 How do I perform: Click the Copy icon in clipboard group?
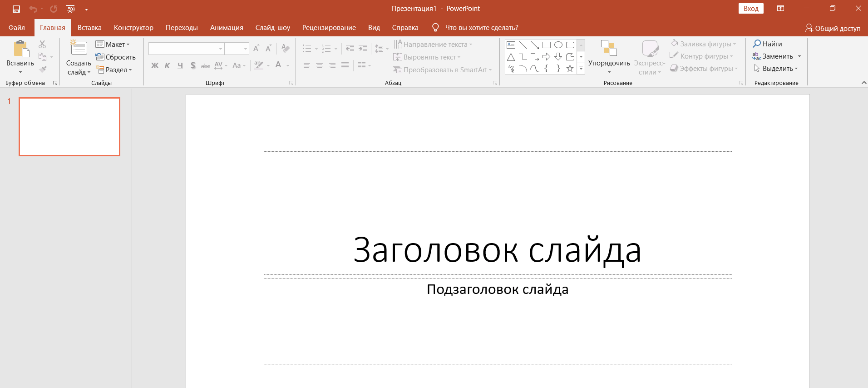(43, 57)
